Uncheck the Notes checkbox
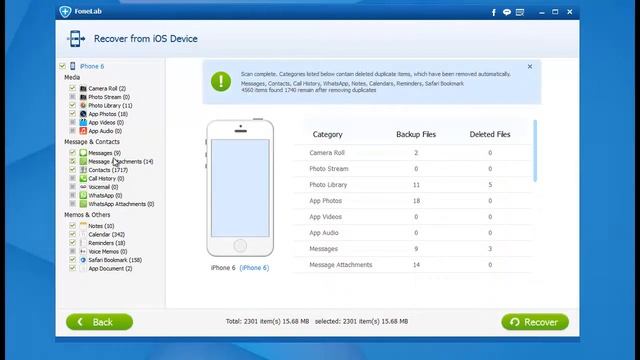Viewport: 640px width, 360px height. point(73,226)
